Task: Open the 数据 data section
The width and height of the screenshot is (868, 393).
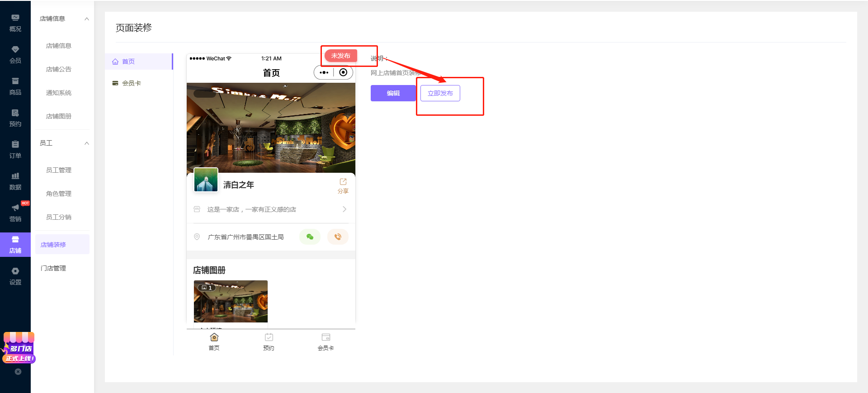Action: pos(15,181)
